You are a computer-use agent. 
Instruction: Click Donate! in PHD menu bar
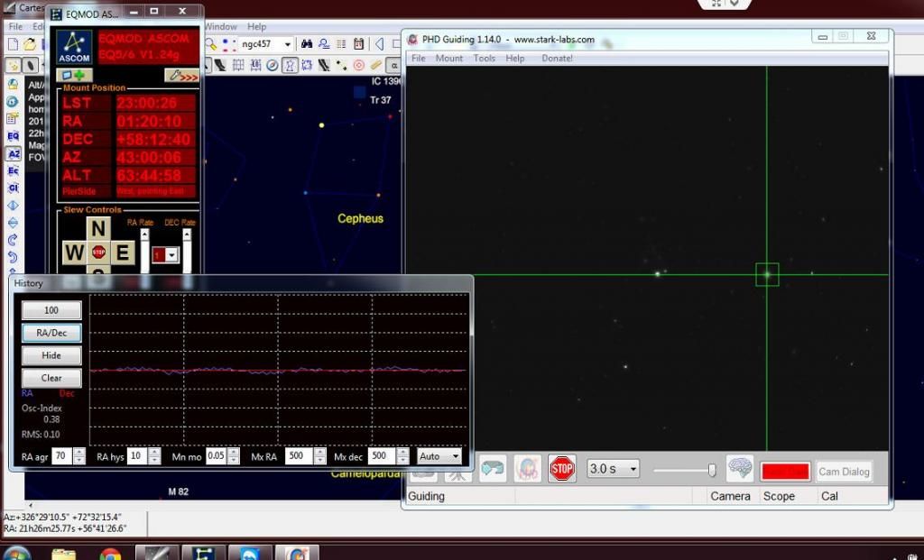click(557, 59)
